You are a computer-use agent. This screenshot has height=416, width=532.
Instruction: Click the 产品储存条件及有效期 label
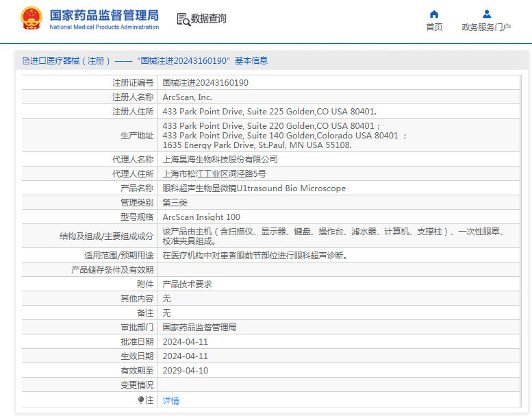(112, 269)
